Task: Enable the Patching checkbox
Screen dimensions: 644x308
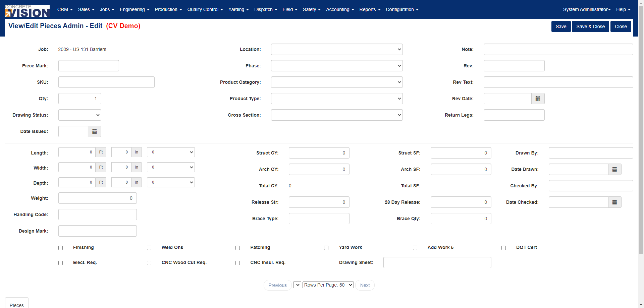Action: (238, 248)
